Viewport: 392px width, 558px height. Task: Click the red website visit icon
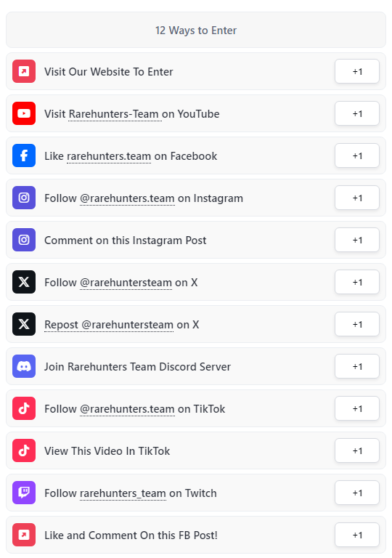pos(24,71)
